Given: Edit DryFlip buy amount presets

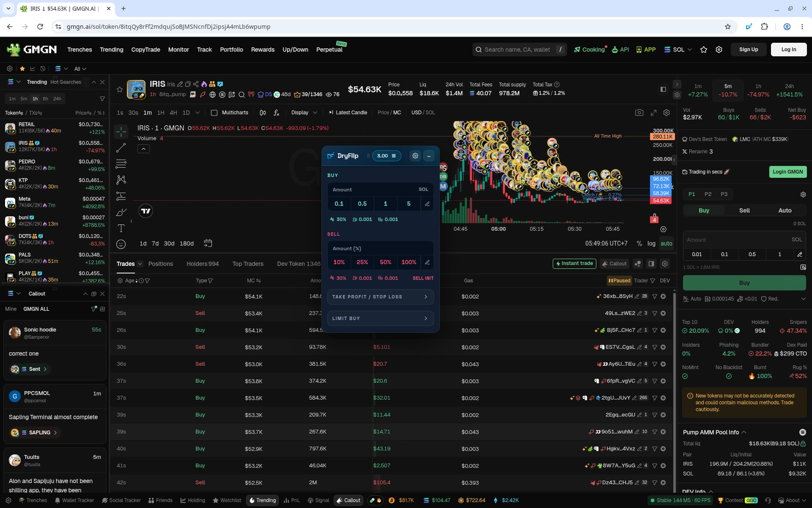Looking at the screenshot, I should [x=427, y=204].
